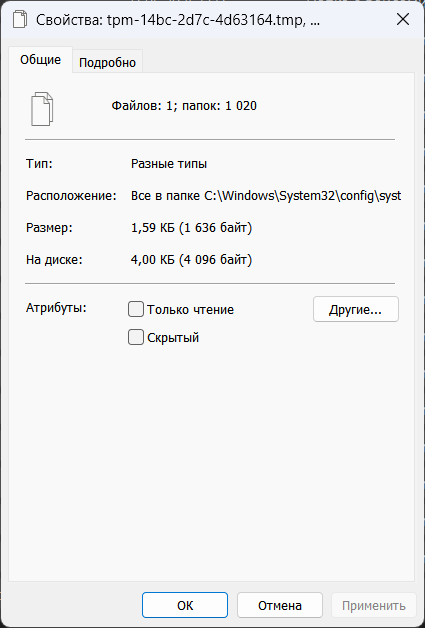The height and width of the screenshot is (628, 425).
Task: Click the Отмена button
Action: (280, 605)
